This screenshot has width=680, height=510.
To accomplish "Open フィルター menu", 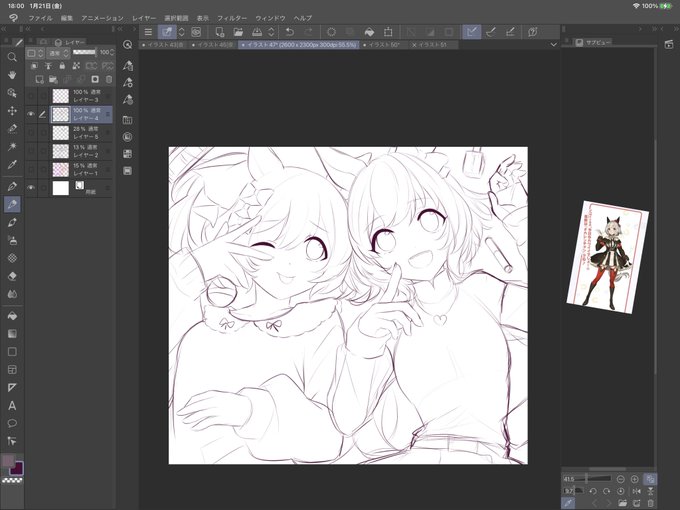I will [x=232, y=18].
